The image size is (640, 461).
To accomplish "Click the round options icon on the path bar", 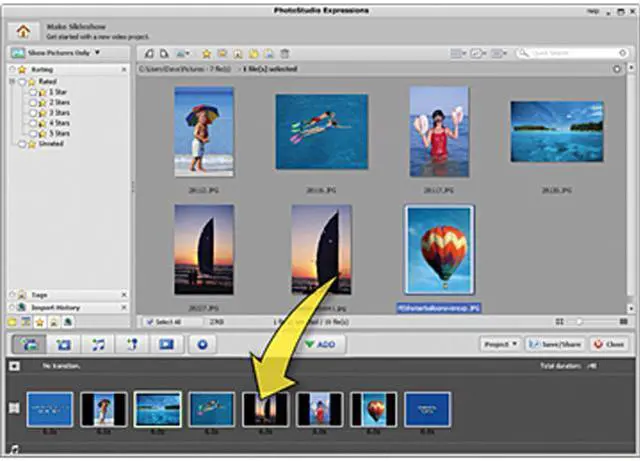I will [617, 69].
